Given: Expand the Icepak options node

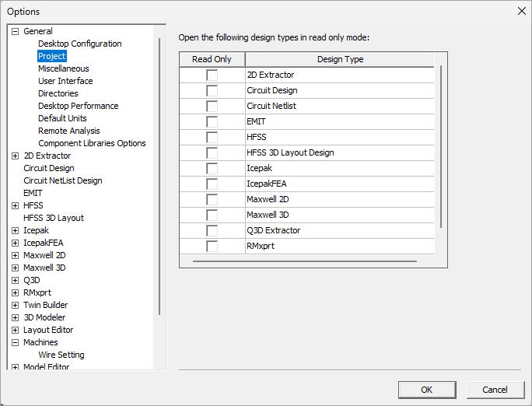Looking at the screenshot, I should [15, 231].
